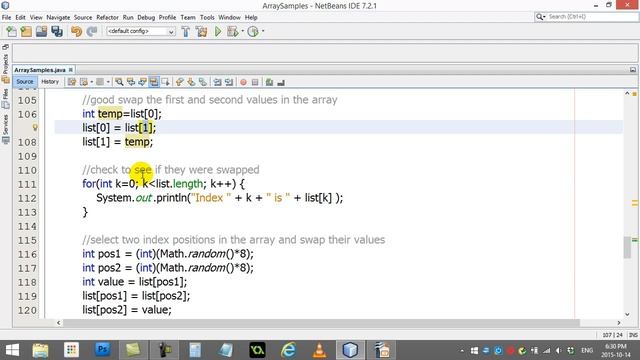This screenshot has width=640, height=360.
Task: Click the Undo arrow icon
Action: [76, 31]
